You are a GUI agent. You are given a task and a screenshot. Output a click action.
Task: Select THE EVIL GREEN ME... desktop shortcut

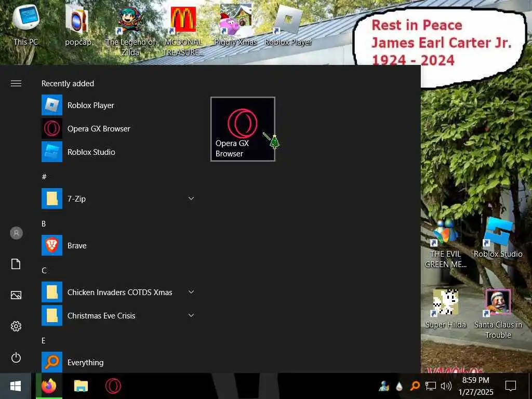coord(445,244)
